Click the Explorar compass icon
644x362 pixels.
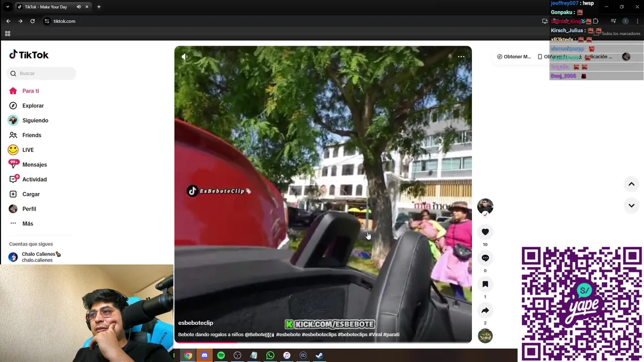pyautogui.click(x=13, y=106)
